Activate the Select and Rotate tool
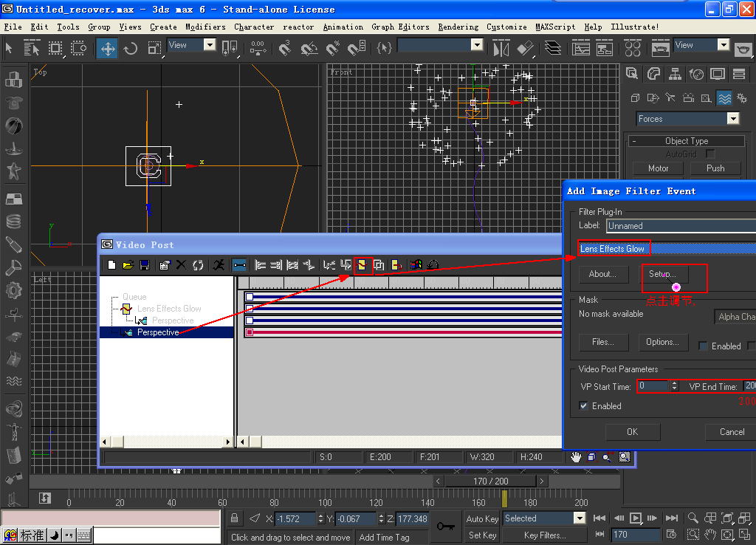The height and width of the screenshot is (545, 756). 130,48
